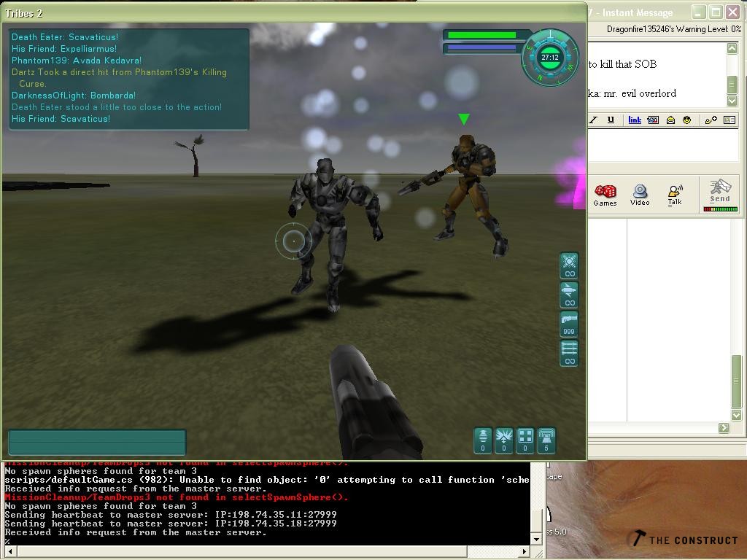This screenshot has height=560, width=747.
Task: Click the insert picture icon in IM toolbar
Action: coord(653,120)
